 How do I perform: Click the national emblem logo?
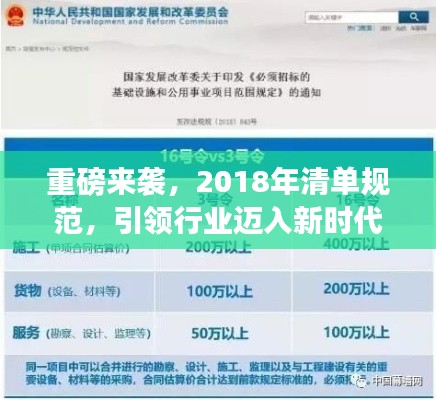click(x=16, y=16)
